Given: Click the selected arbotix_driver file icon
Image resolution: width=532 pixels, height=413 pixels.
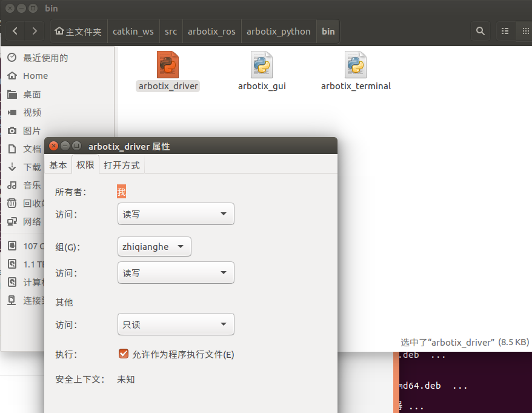Looking at the screenshot, I should point(167,64).
